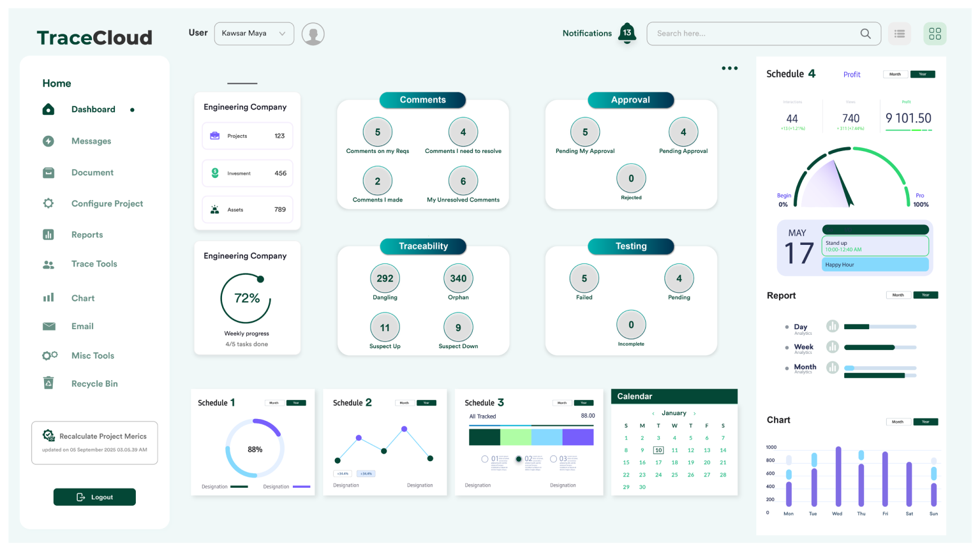Select the Reports icon in the sidebar
980x551 pixels.
pyautogui.click(x=48, y=234)
